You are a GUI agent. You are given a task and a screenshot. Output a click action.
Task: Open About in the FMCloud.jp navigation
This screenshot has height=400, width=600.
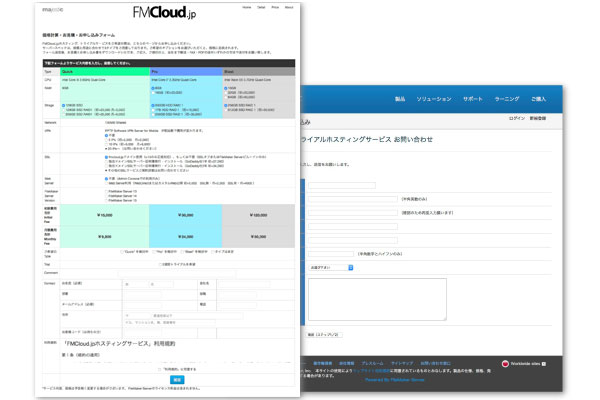(289, 7)
